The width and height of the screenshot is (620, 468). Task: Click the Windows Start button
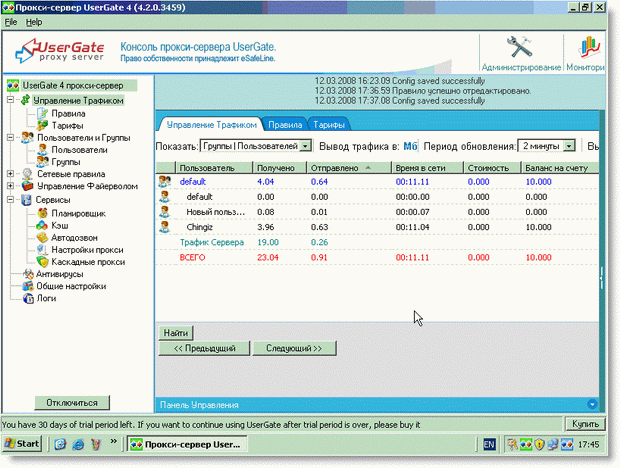[x=22, y=444]
